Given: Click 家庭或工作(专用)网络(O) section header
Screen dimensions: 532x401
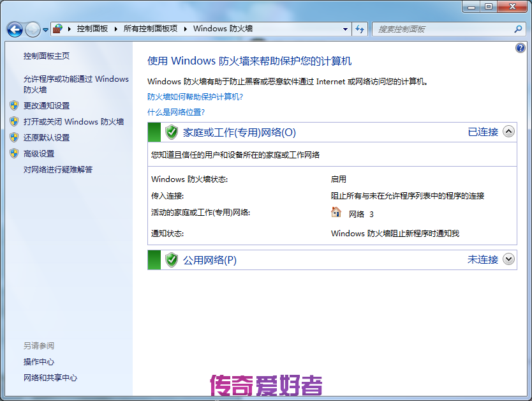Looking at the screenshot, I should [239, 132].
